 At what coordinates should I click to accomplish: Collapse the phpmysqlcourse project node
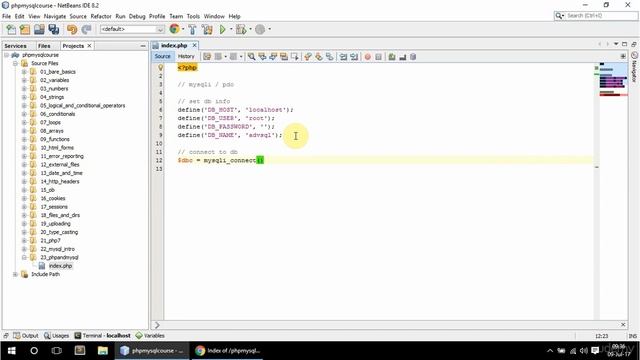[7, 55]
